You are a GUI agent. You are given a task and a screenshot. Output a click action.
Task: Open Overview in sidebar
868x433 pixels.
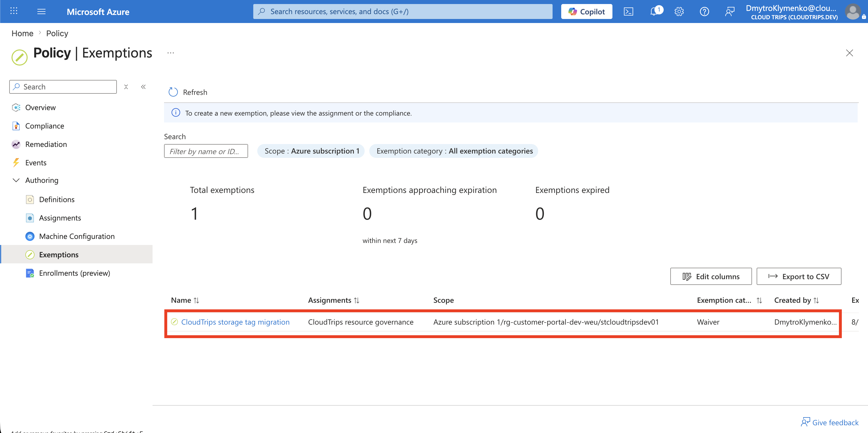click(40, 108)
